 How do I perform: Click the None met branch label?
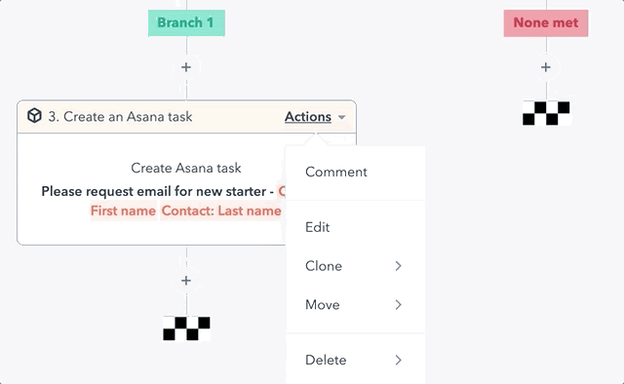point(546,23)
